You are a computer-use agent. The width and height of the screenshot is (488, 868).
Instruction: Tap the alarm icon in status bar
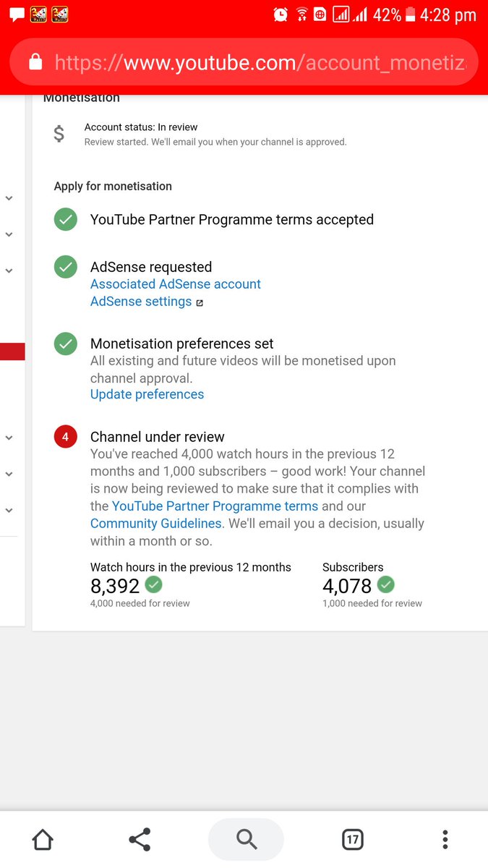[281, 14]
